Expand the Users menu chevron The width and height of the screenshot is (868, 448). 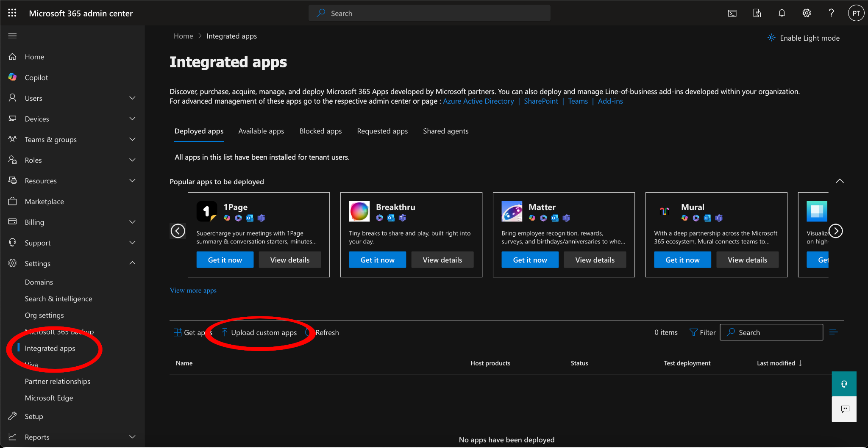(132, 98)
